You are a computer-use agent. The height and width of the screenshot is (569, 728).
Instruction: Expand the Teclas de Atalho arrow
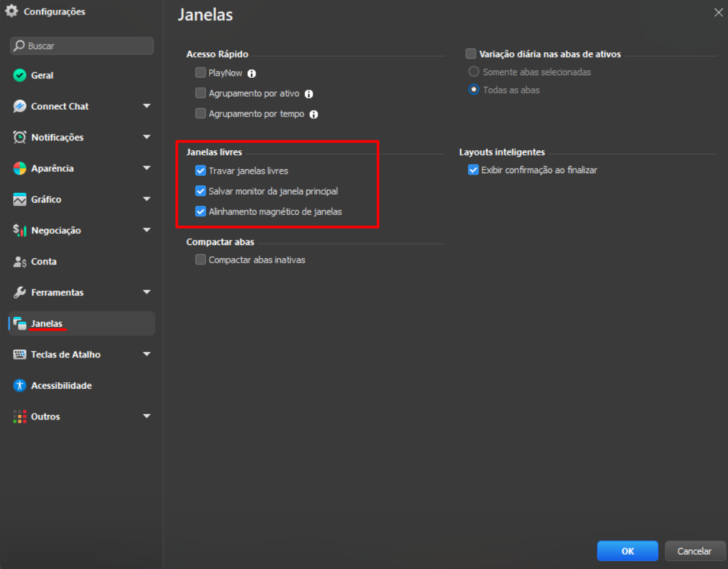point(147,354)
